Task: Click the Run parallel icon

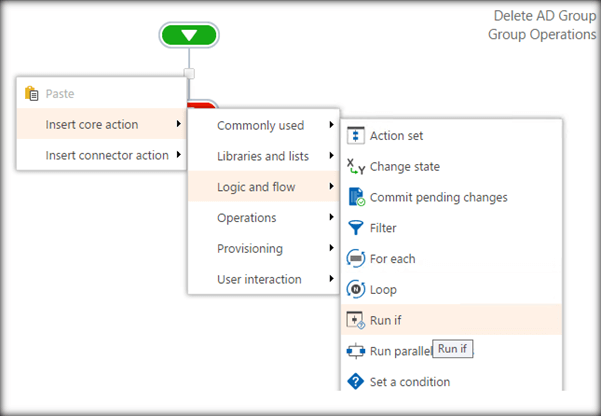Action: click(355, 351)
